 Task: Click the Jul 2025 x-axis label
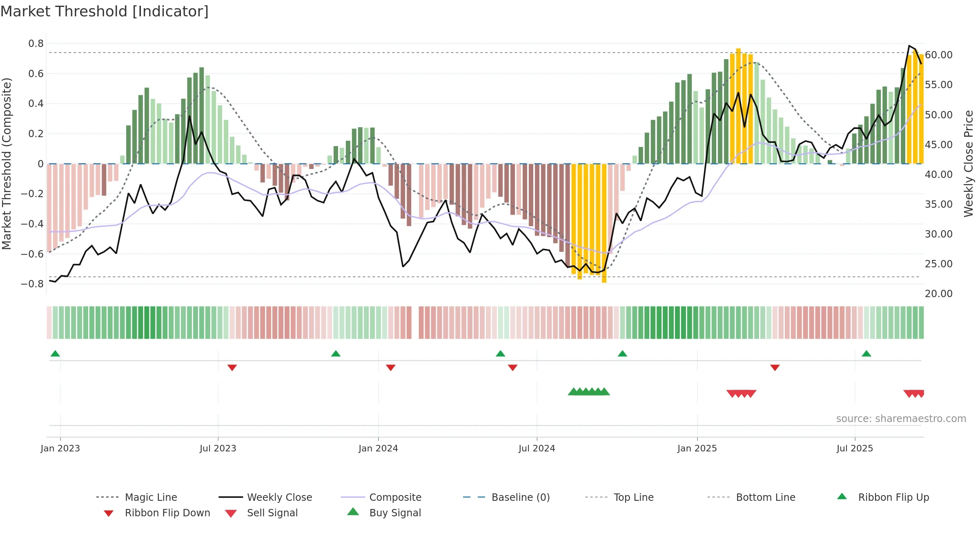[x=855, y=448]
